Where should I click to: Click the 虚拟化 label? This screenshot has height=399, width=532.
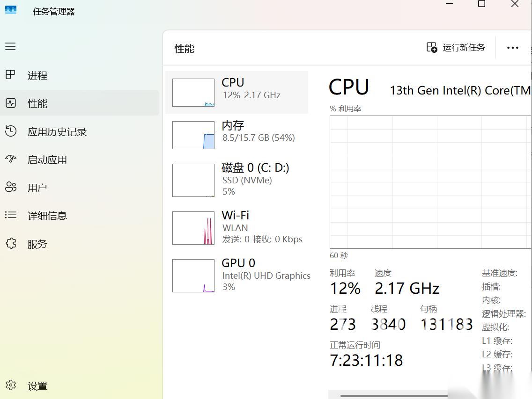tap(495, 327)
